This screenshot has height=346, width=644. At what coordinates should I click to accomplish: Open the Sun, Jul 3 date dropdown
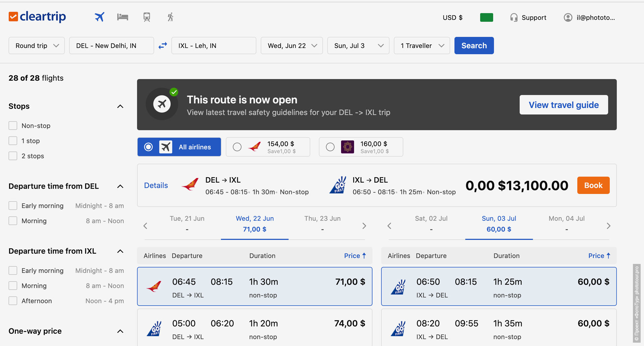358,46
